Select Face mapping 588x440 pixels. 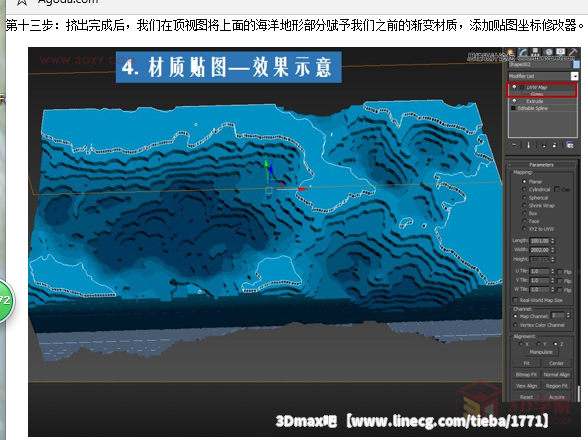[524, 221]
